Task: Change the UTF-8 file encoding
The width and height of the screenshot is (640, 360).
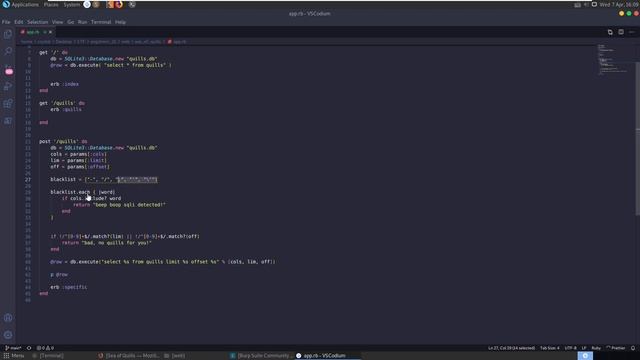Action: click(x=571, y=348)
